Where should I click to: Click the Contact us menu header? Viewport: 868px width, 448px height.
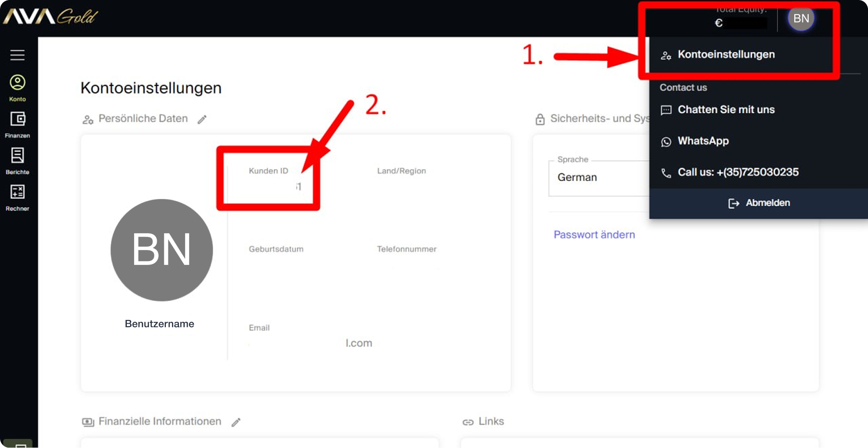[x=683, y=88]
